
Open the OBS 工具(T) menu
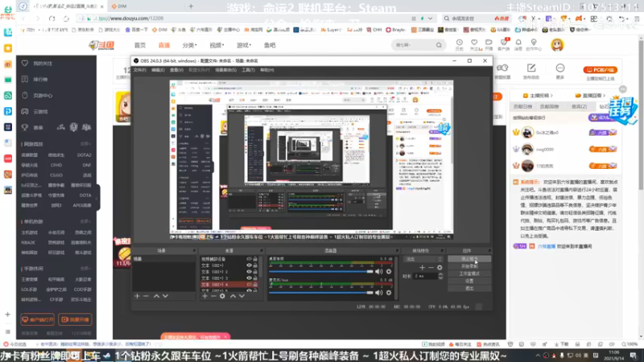(248, 70)
